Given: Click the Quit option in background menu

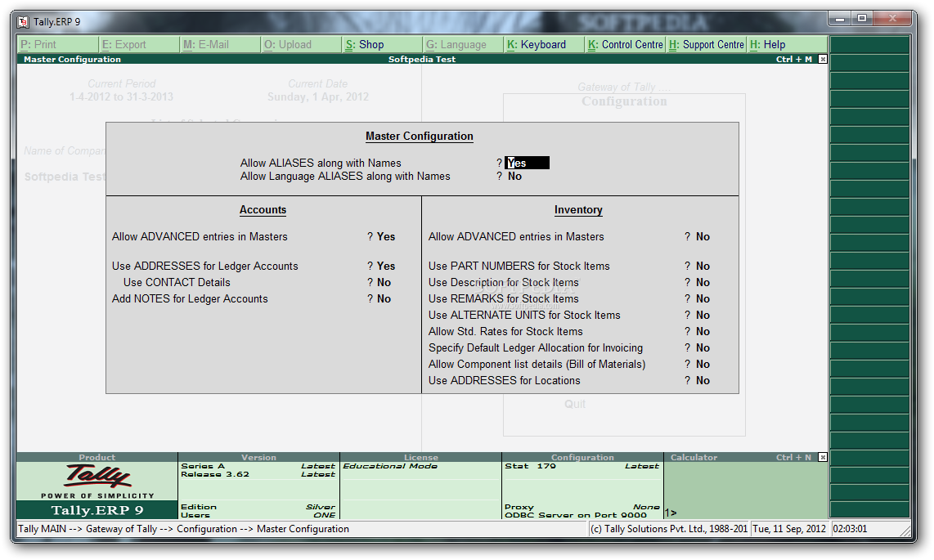Looking at the screenshot, I should tap(575, 404).
